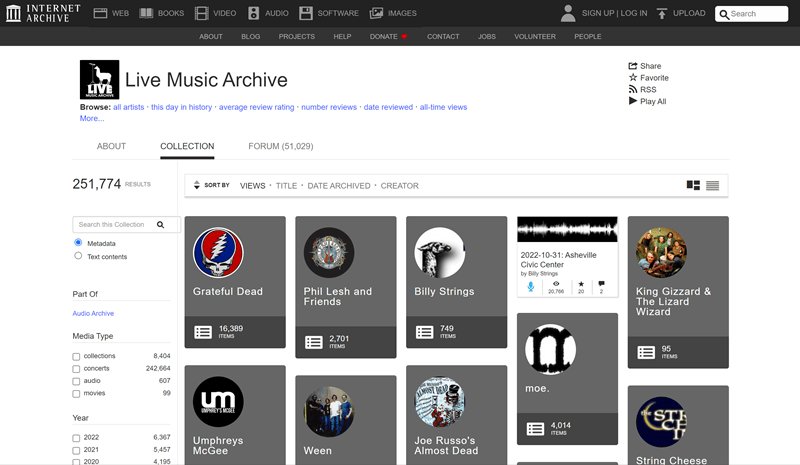Select the Metadata radio button
The height and width of the screenshot is (465, 800).
point(78,242)
